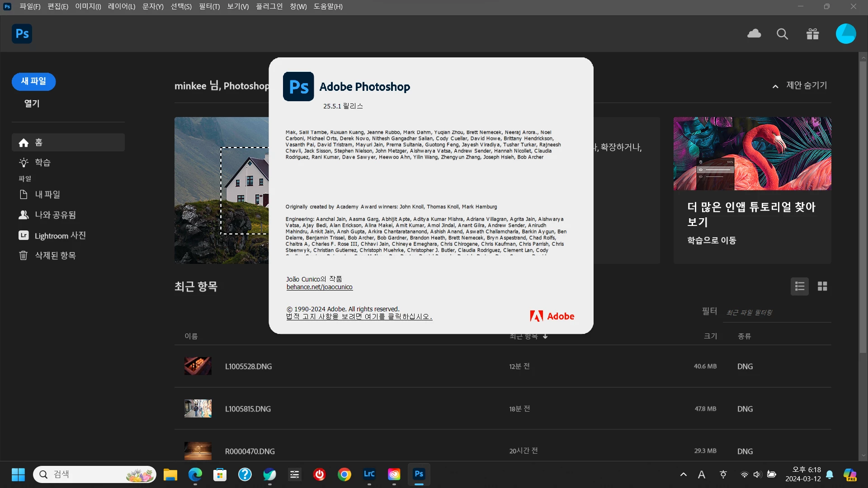868x488 pixels.
Task: Show hidden system tray icons chevron
Action: point(683,474)
